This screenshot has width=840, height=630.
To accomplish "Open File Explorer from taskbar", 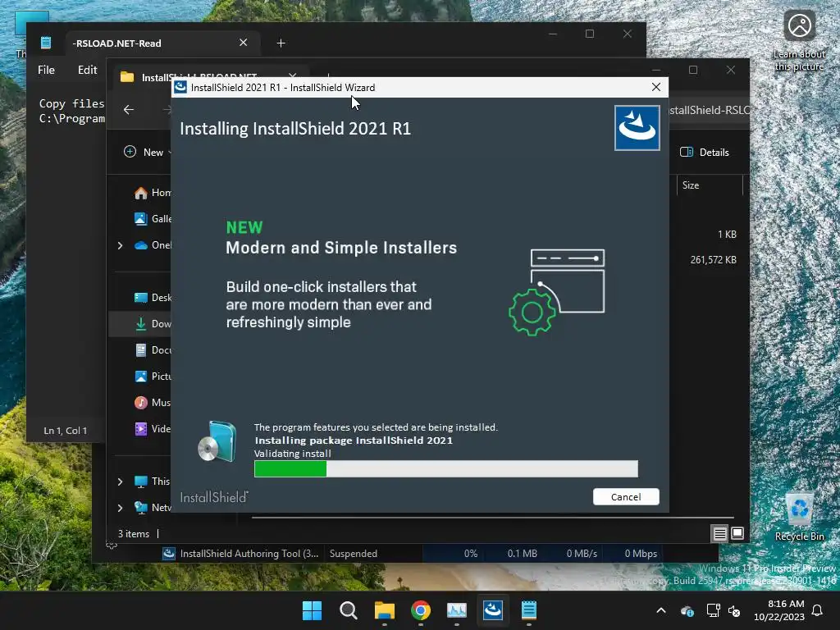I will [384, 610].
